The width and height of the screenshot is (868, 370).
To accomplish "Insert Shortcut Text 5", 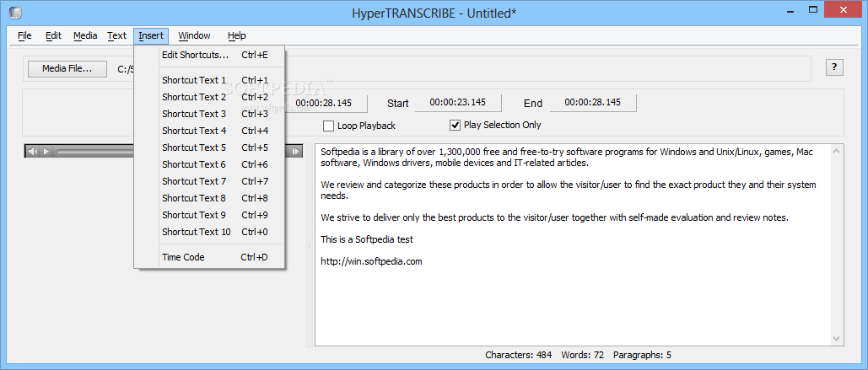I will (209, 147).
